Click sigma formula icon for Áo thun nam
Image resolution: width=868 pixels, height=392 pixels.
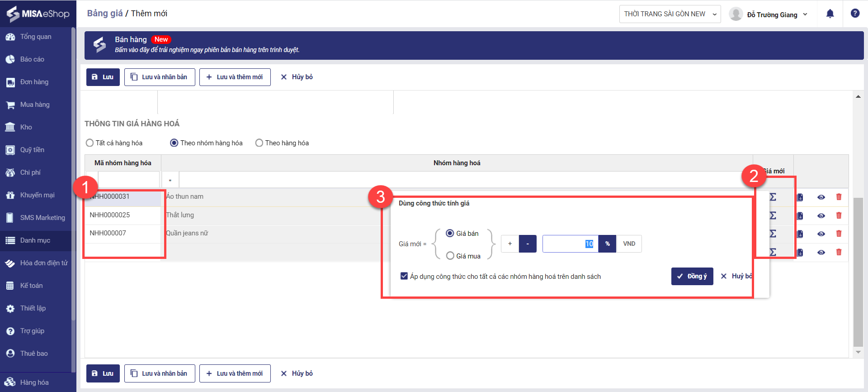(x=773, y=197)
